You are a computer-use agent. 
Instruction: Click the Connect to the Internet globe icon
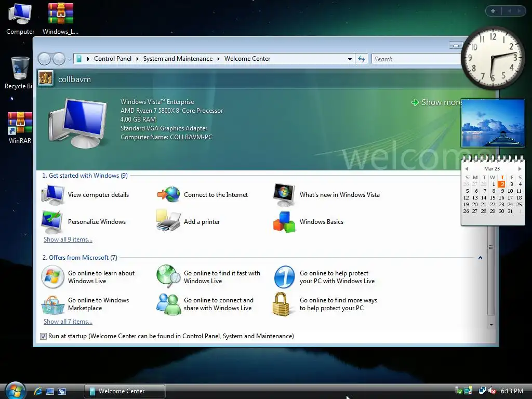[169, 194]
